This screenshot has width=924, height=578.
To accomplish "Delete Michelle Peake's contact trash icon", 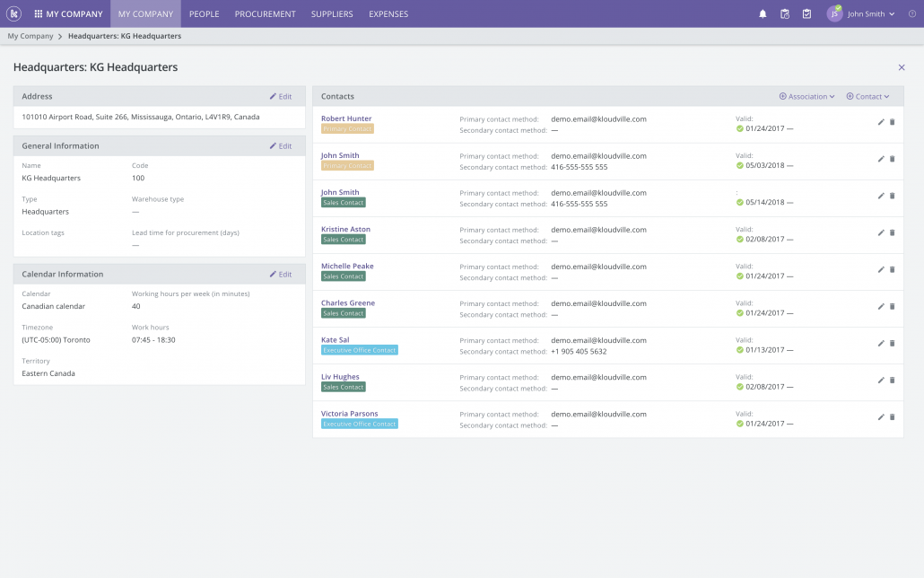I will 893,269.
